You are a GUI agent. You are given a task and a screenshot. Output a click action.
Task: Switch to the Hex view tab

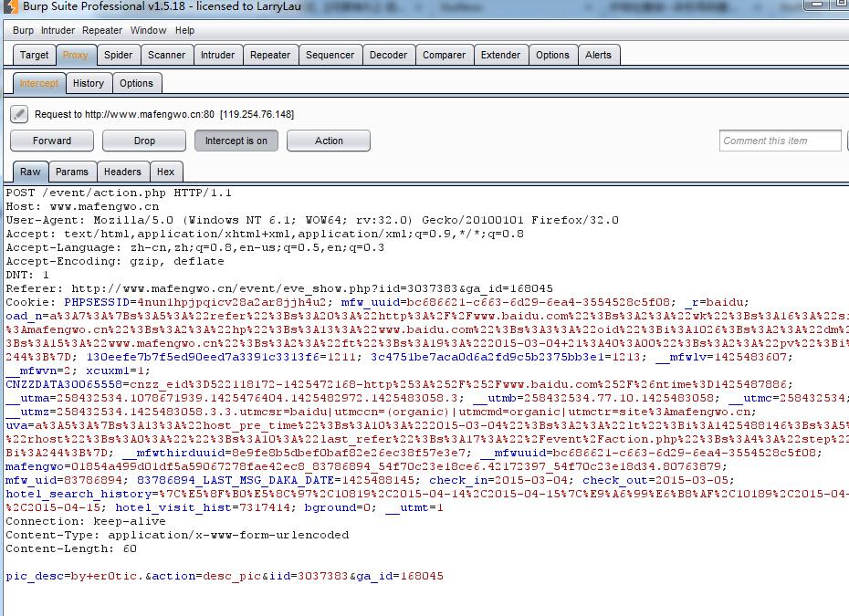pos(165,172)
